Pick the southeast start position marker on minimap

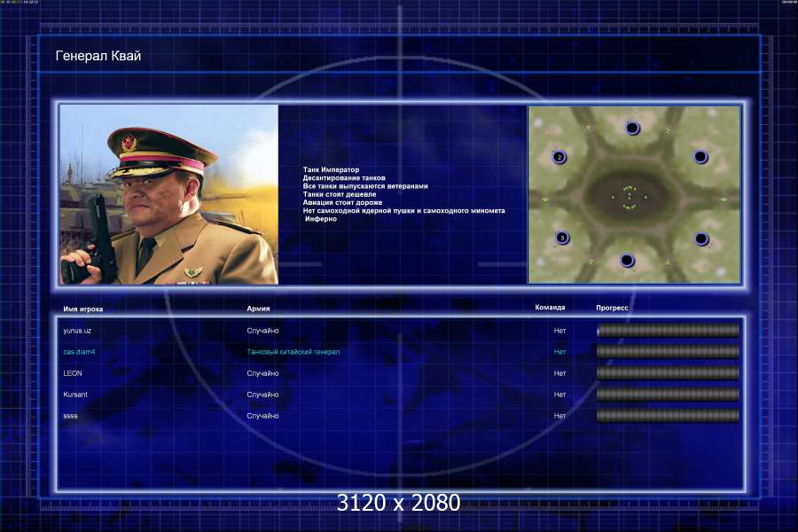[701, 239]
